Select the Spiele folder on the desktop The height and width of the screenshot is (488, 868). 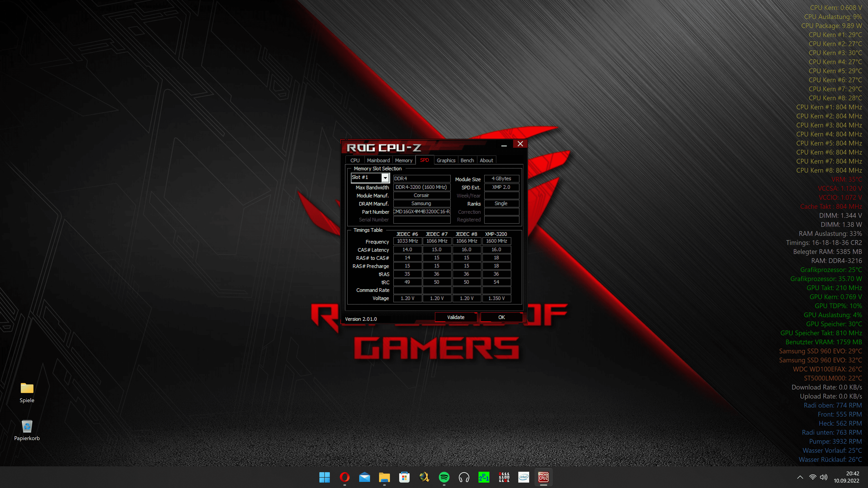27,392
